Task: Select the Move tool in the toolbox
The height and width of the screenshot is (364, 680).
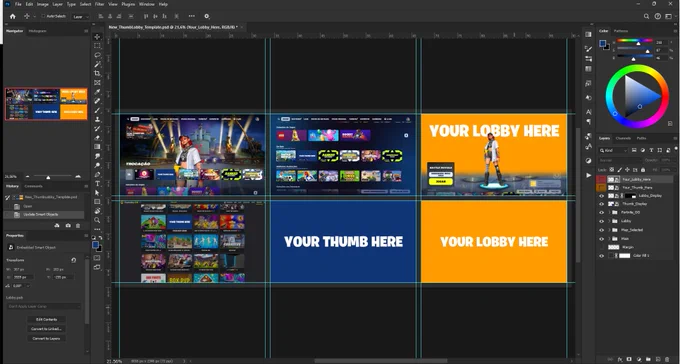Action: point(97,37)
